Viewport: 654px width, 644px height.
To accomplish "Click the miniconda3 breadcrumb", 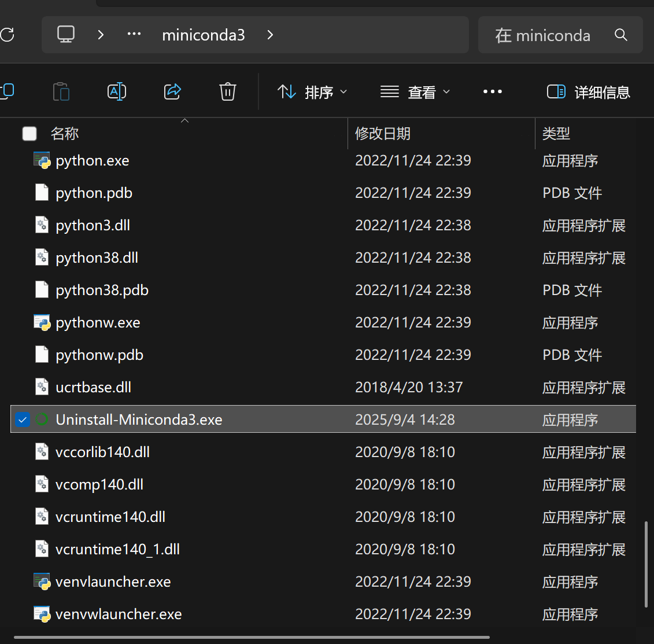I will click(x=203, y=35).
